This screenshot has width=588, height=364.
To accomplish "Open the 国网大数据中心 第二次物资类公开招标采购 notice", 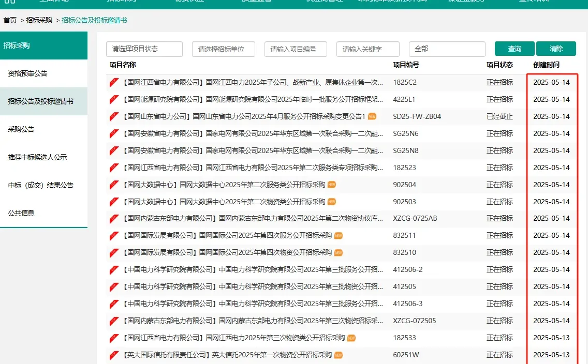I will (x=224, y=202).
